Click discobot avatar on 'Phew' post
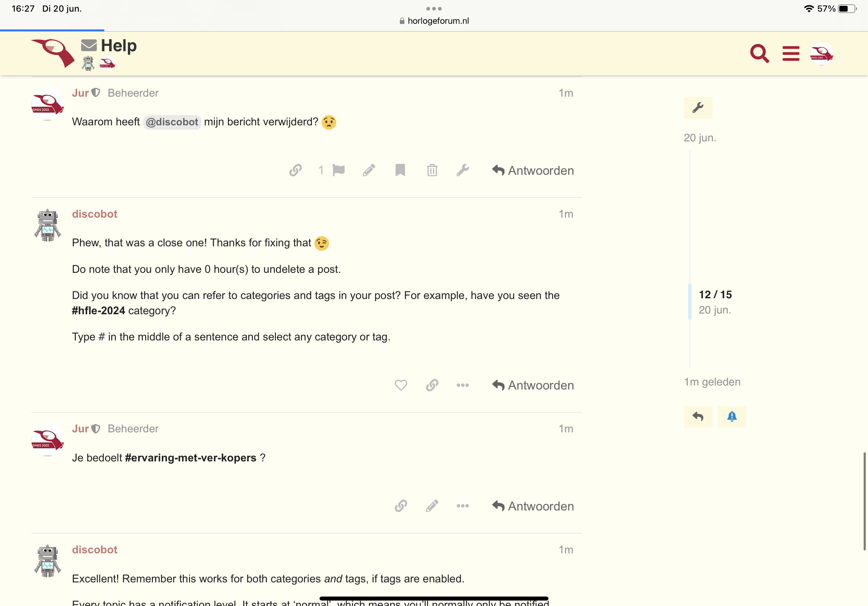Viewport: 868px width, 606px height. click(47, 225)
